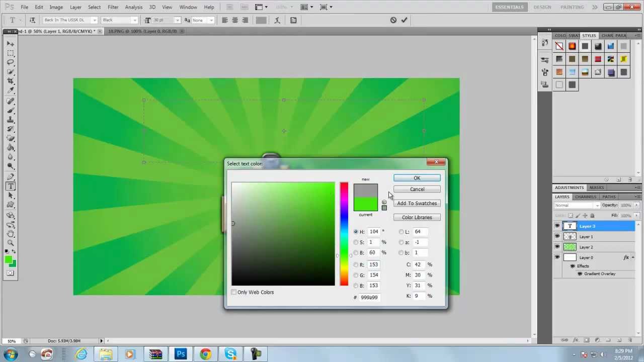Click Cancel in the color picker
Image resolution: width=644 pixels, height=362 pixels.
click(417, 189)
